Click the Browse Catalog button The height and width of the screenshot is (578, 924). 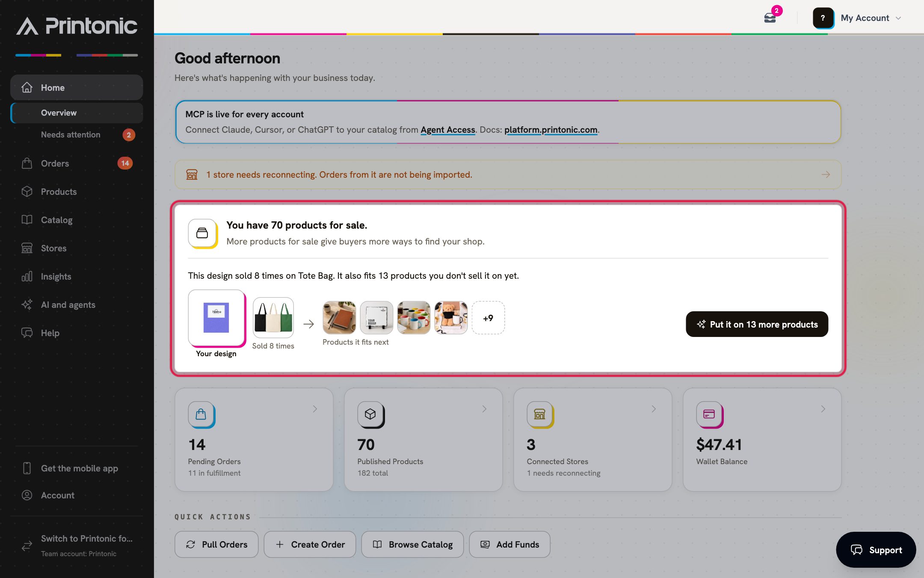(x=412, y=544)
